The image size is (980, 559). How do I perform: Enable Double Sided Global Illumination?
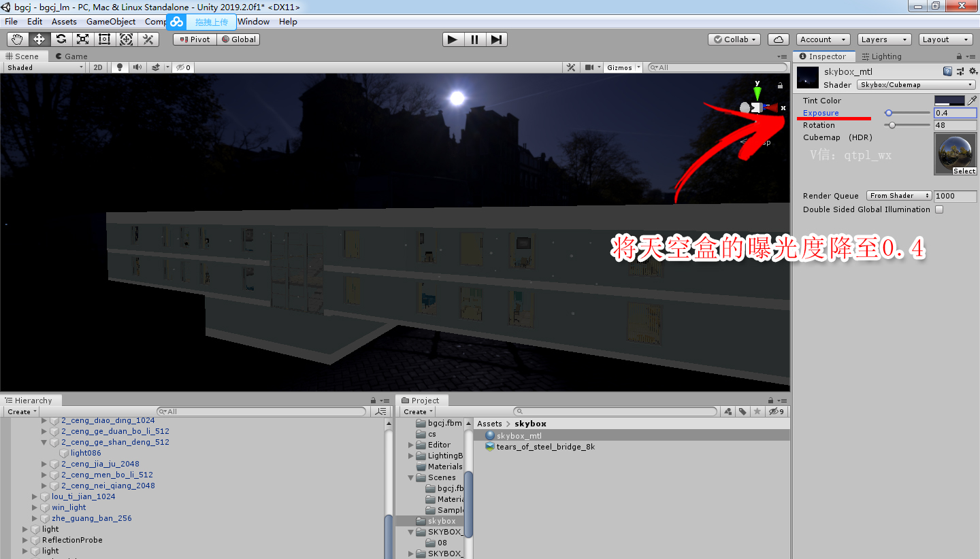[x=939, y=209]
